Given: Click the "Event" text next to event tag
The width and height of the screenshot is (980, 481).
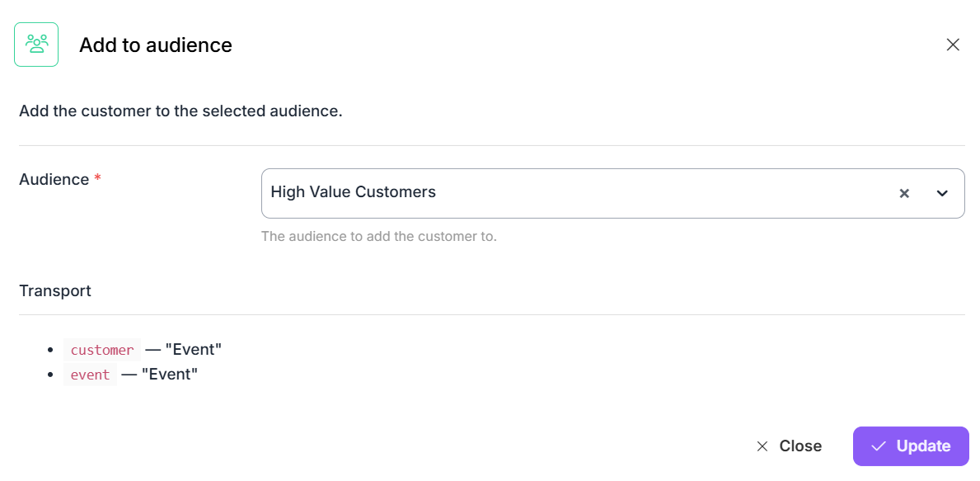Looking at the screenshot, I should pos(169,375).
